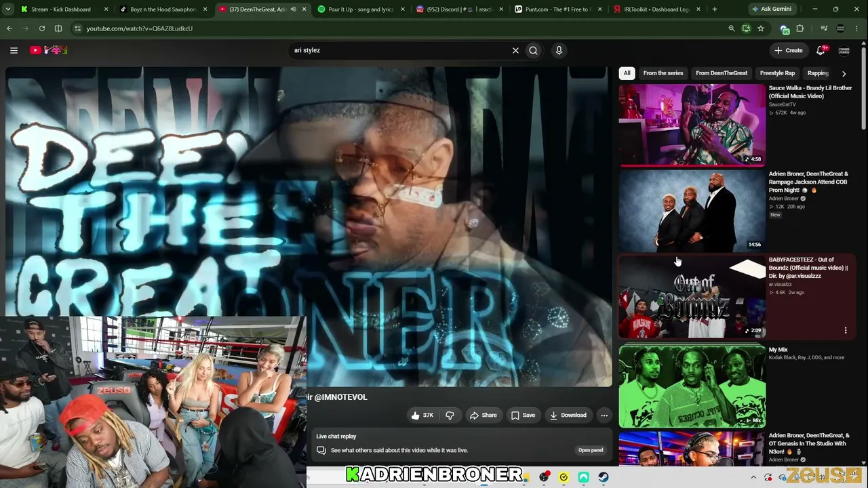Select the 'Freestyle Rap' chip
868x488 pixels.
[777, 73]
